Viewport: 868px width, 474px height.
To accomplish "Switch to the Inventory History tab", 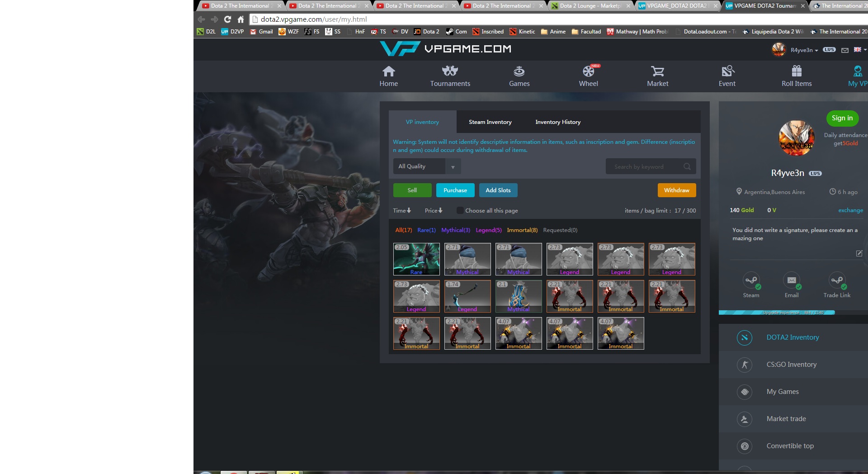I will pos(558,122).
